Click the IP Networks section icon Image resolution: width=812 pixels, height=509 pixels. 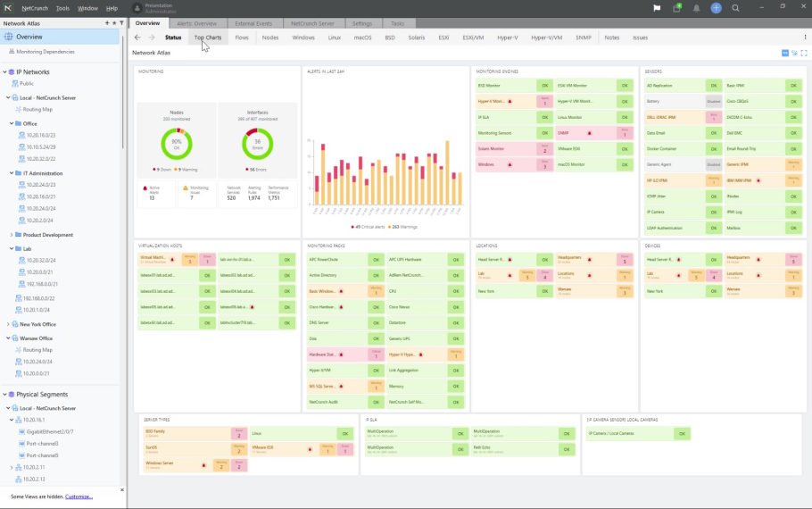tap(12, 72)
